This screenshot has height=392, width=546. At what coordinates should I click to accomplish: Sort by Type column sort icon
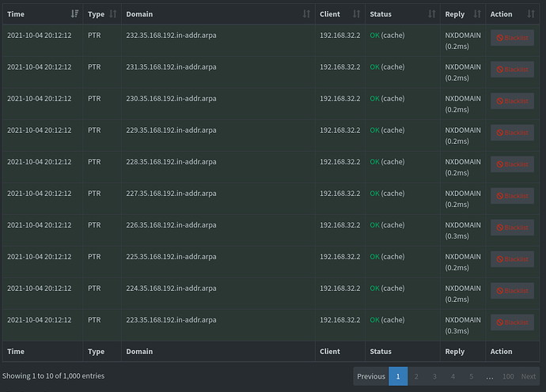(x=113, y=14)
